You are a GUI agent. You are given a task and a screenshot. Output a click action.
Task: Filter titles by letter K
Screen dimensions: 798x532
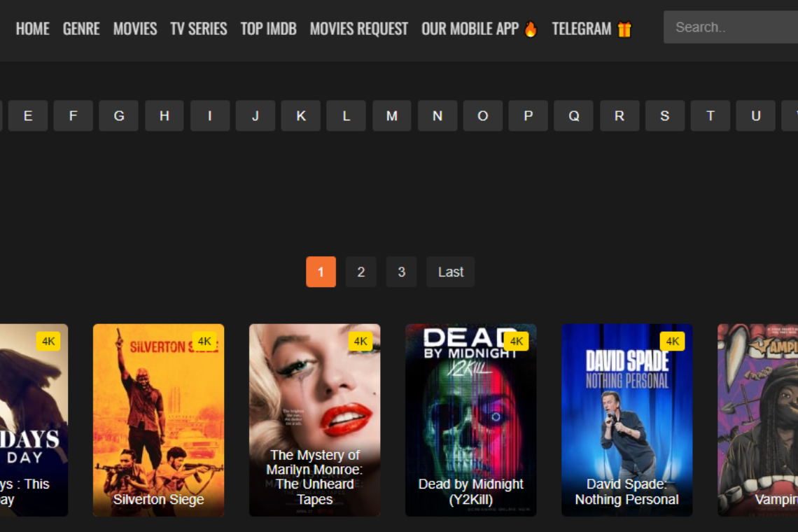[x=301, y=116]
